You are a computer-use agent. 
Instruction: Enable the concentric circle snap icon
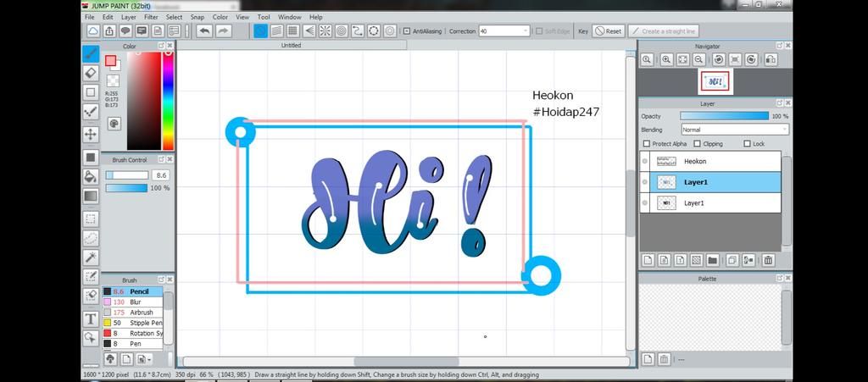(x=342, y=31)
